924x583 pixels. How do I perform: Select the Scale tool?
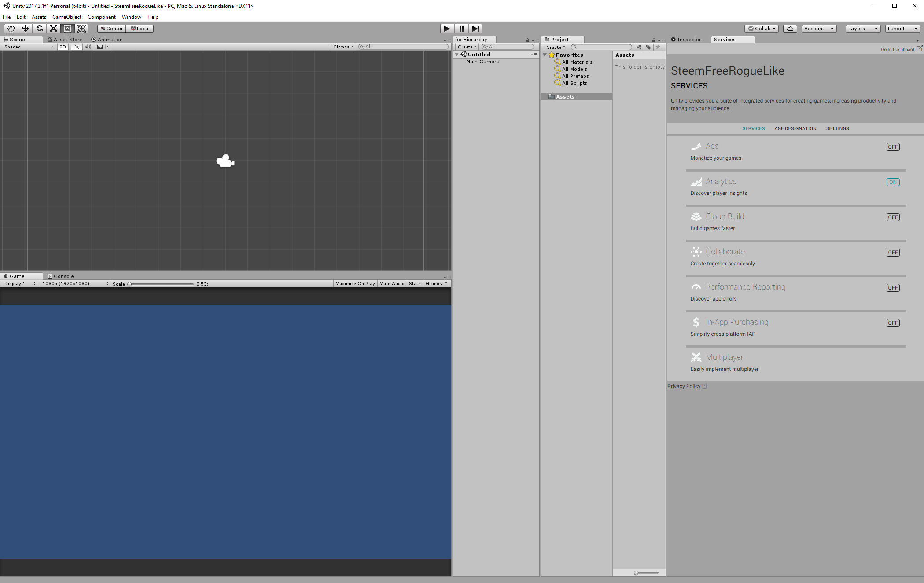click(53, 29)
